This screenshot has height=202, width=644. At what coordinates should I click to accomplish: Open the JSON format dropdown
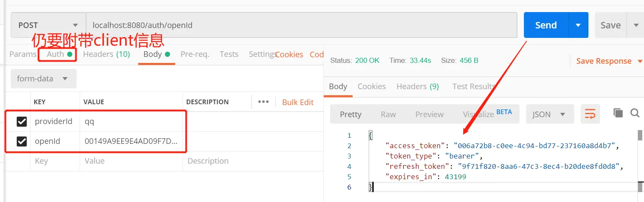tap(549, 115)
